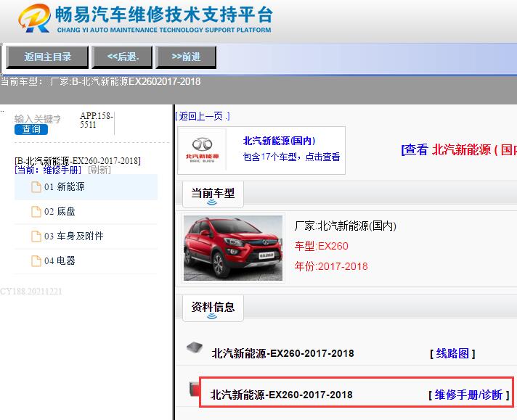This screenshot has height=420, width=517.
Task: Click the 返回主目录 button
Action: (47, 57)
